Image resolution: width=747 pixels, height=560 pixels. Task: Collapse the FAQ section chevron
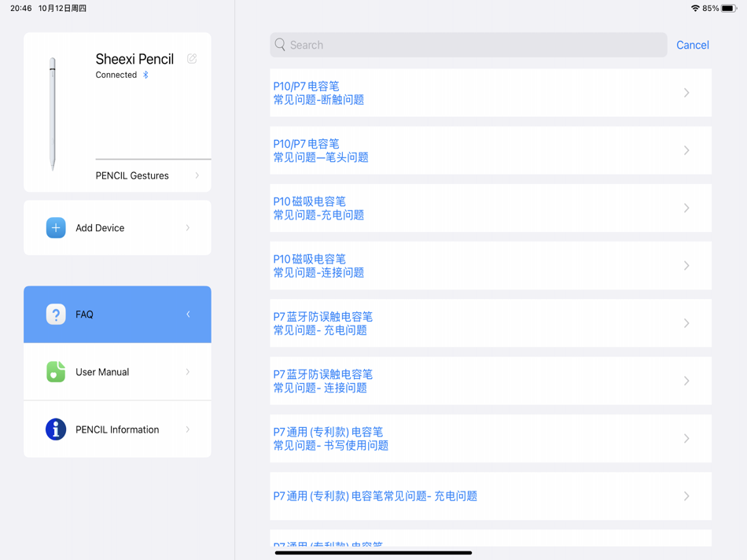[x=187, y=314]
